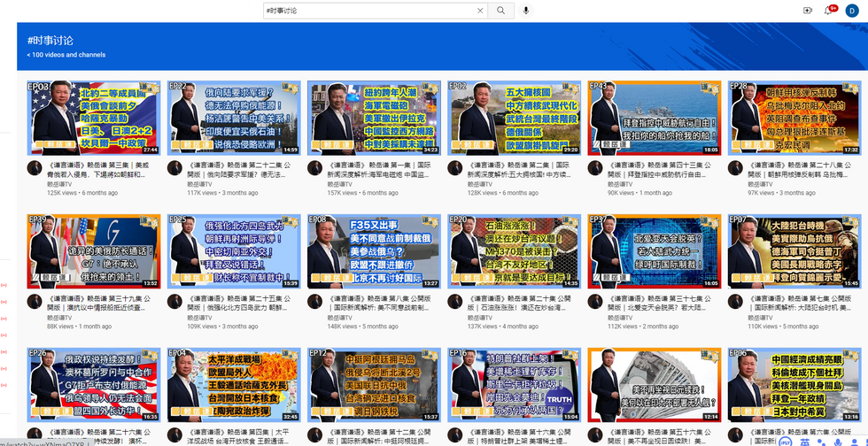
Task: Click '110K views • 5 months ago' text
Action: coord(783,326)
